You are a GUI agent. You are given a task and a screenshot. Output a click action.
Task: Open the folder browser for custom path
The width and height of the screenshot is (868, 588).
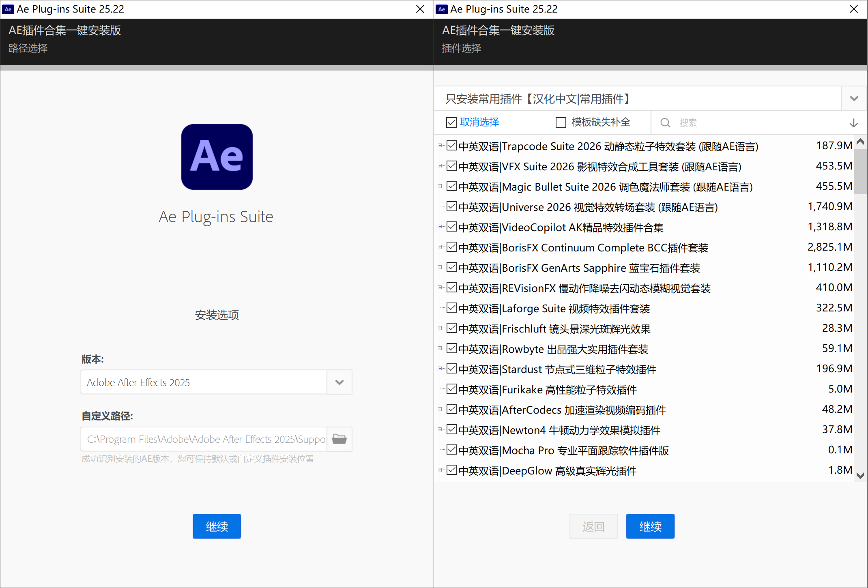coord(339,439)
